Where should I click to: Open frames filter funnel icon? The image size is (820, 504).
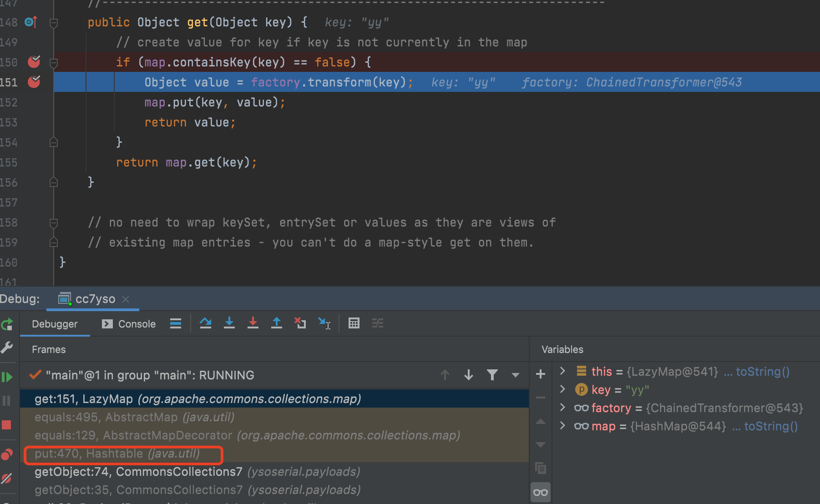[492, 375]
